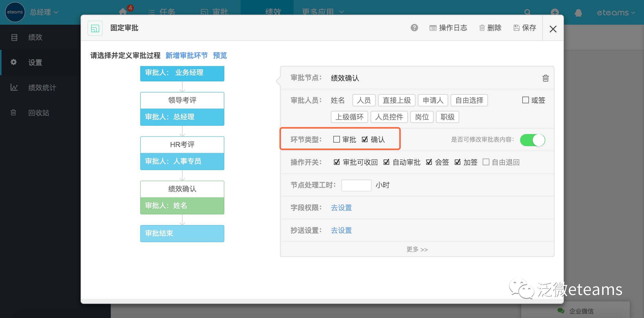The image size is (644, 318).
Task: Open 回收站 recycle bin in sidebar
Action: click(x=39, y=113)
